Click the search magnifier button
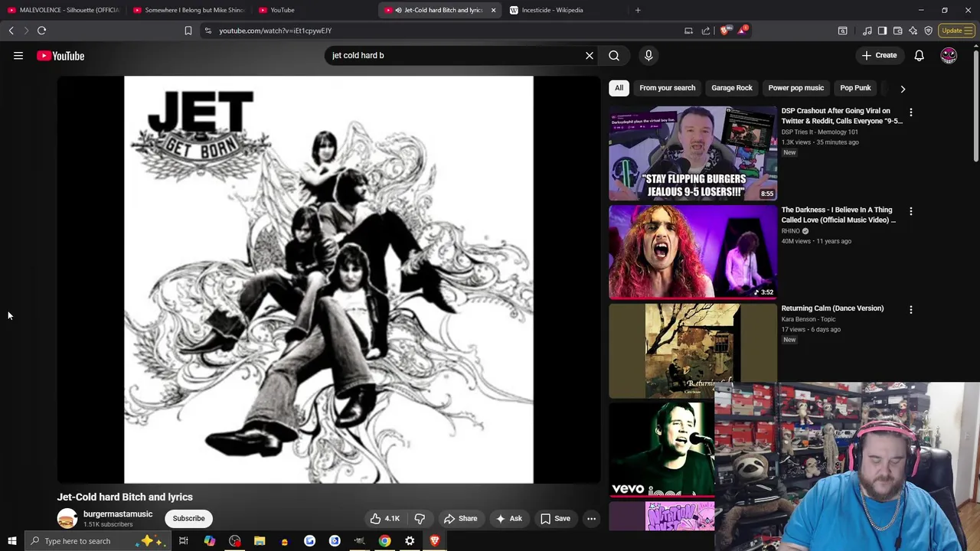The width and height of the screenshot is (980, 551). point(614,55)
